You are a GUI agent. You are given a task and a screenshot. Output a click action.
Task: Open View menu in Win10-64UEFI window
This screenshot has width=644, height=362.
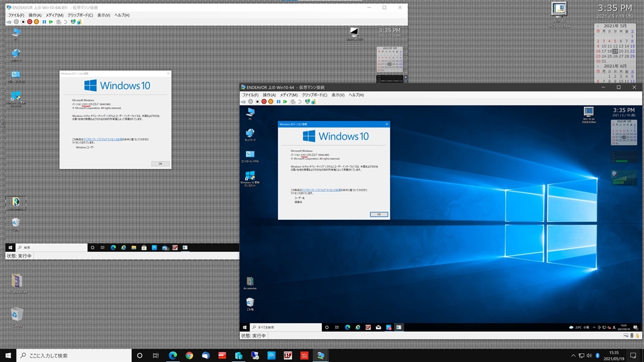pos(104,15)
